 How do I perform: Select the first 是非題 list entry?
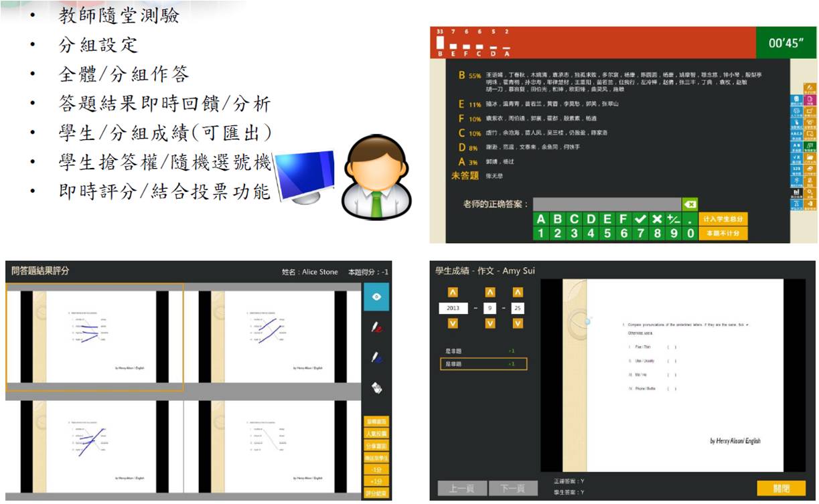pyautogui.click(x=483, y=351)
